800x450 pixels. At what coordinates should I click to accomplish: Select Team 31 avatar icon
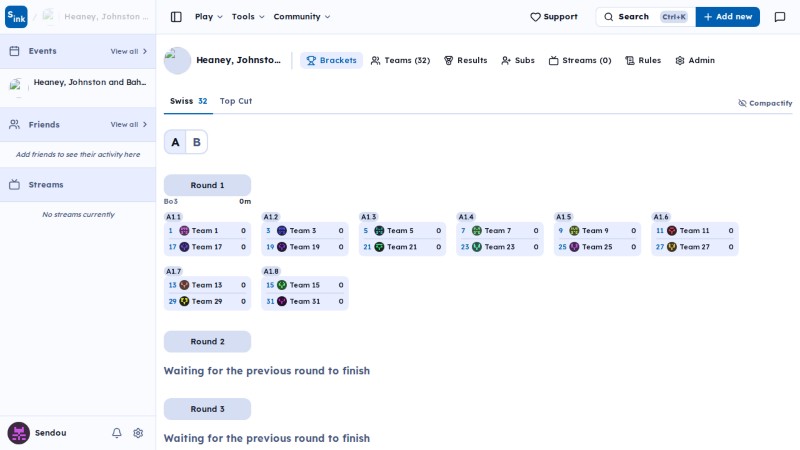tap(282, 302)
